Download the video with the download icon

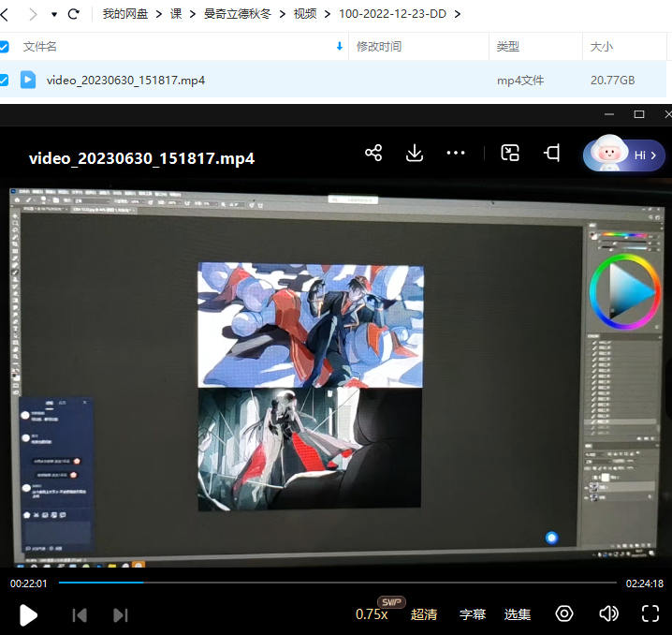pyautogui.click(x=415, y=154)
